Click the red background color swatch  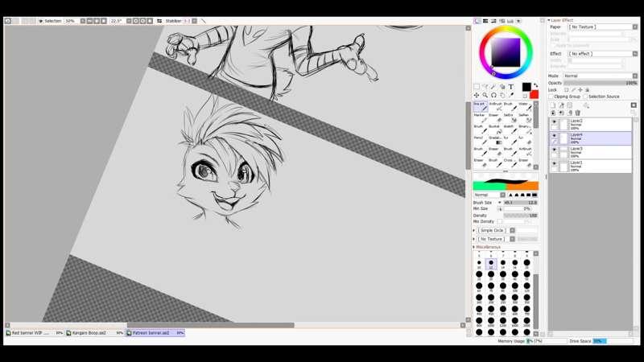pos(534,95)
